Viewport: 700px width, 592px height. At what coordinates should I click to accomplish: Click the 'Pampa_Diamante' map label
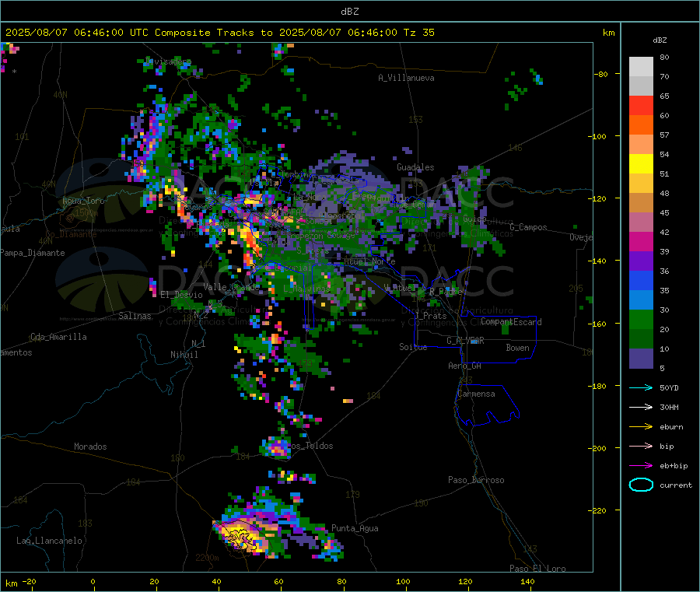33,253
